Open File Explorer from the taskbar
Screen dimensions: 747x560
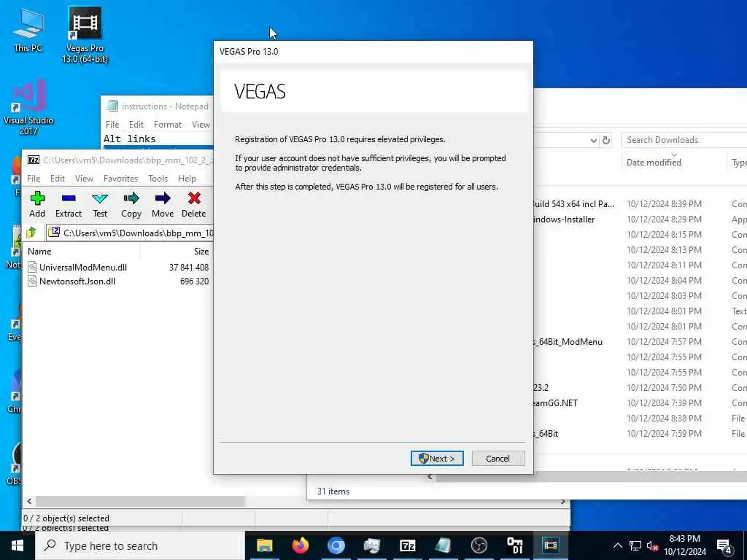coord(264,545)
